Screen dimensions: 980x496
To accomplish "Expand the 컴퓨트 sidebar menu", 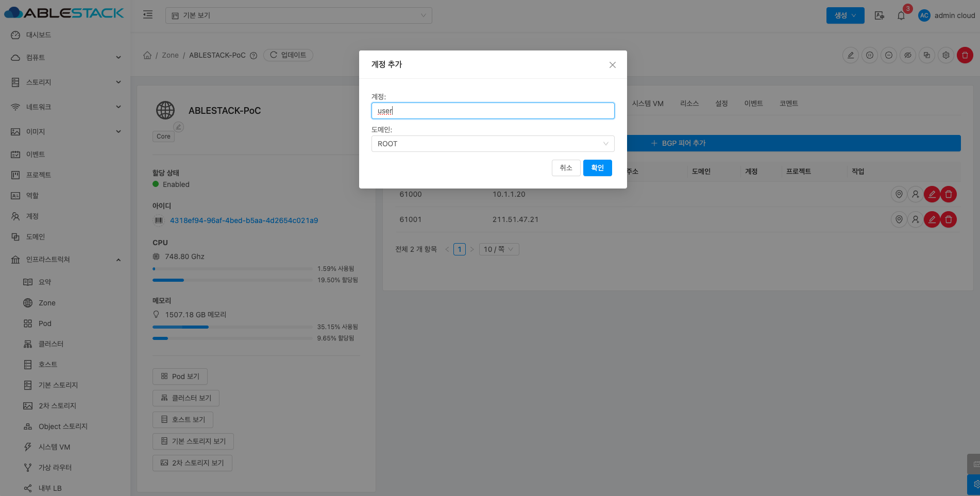I will click(65, 58).
